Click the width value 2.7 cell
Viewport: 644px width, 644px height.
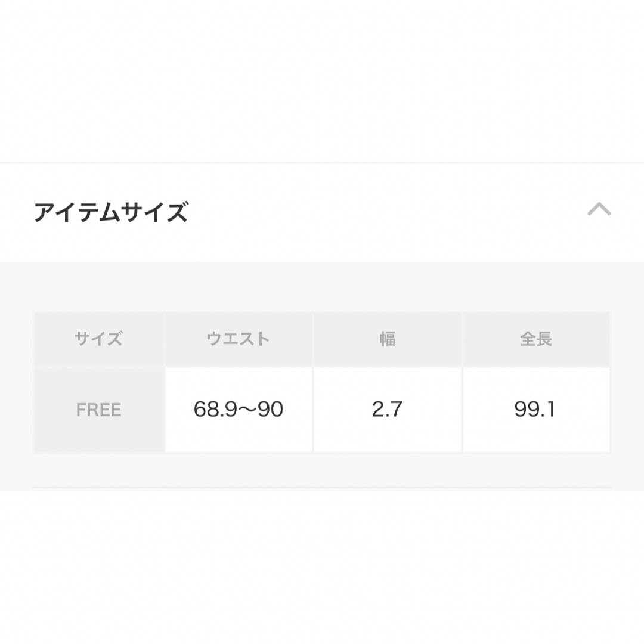388,410
